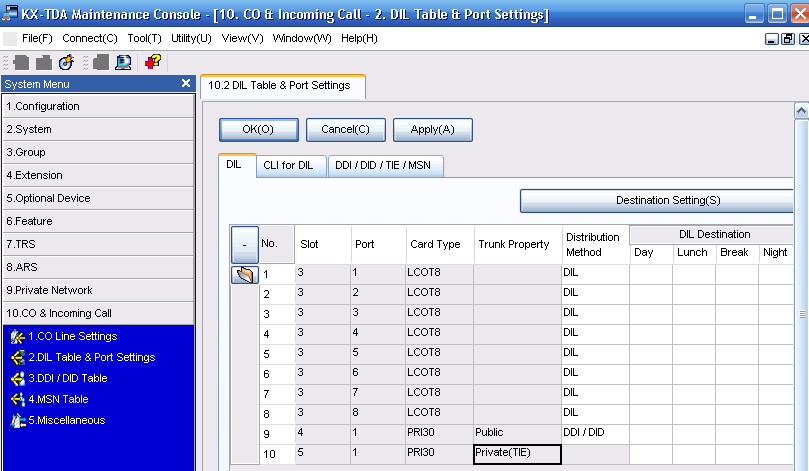809x471 pixels.
Task: Open the Window(W) menu
Action: (x=302, y=38)
